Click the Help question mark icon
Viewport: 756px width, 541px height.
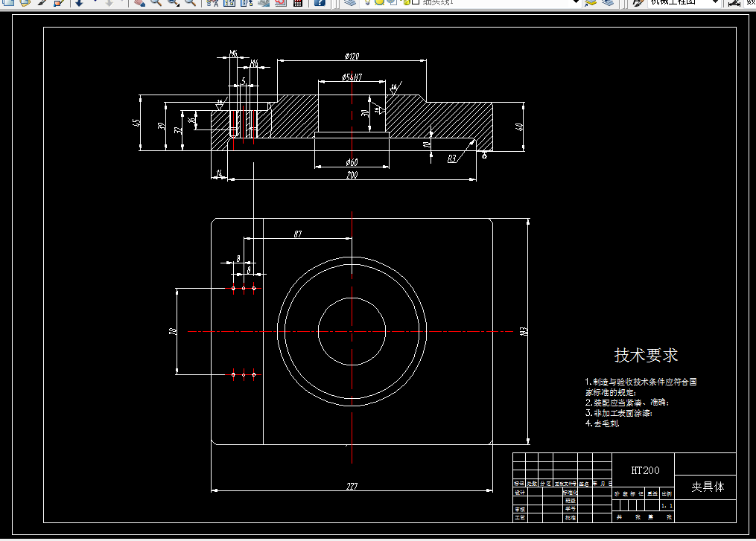(x=320, y=2)
